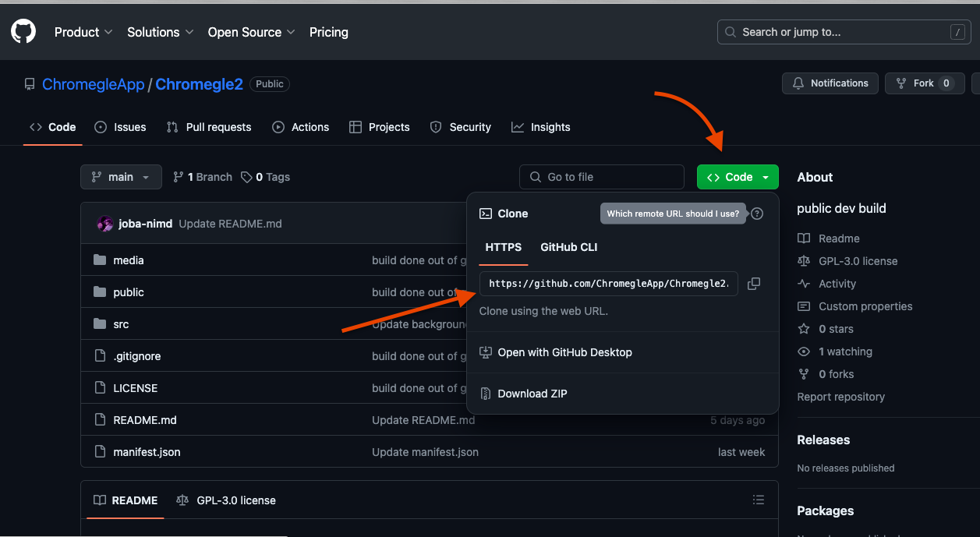Click the ChromegleApp owner link
Screen dimensions: 980x537
tap(93, 84)
